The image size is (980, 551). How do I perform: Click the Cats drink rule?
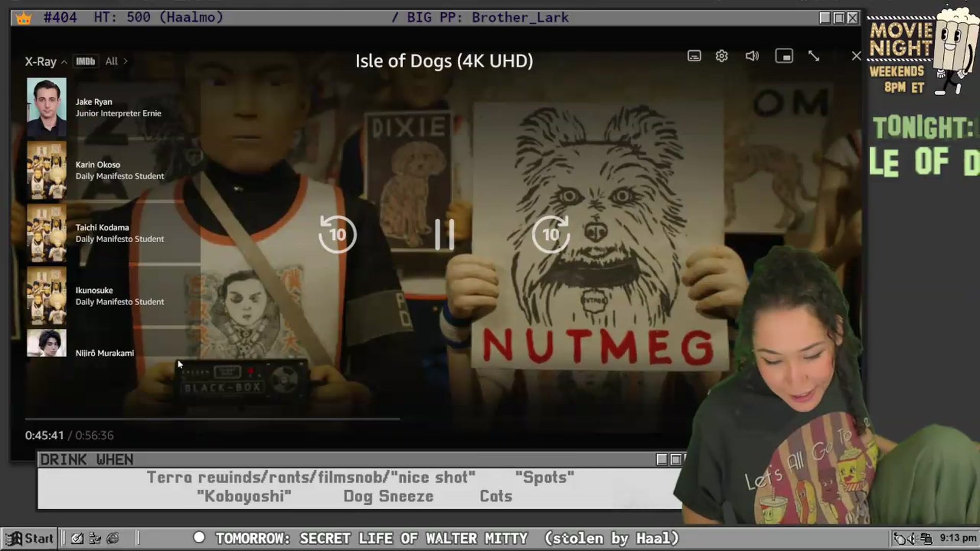[496, 496]
